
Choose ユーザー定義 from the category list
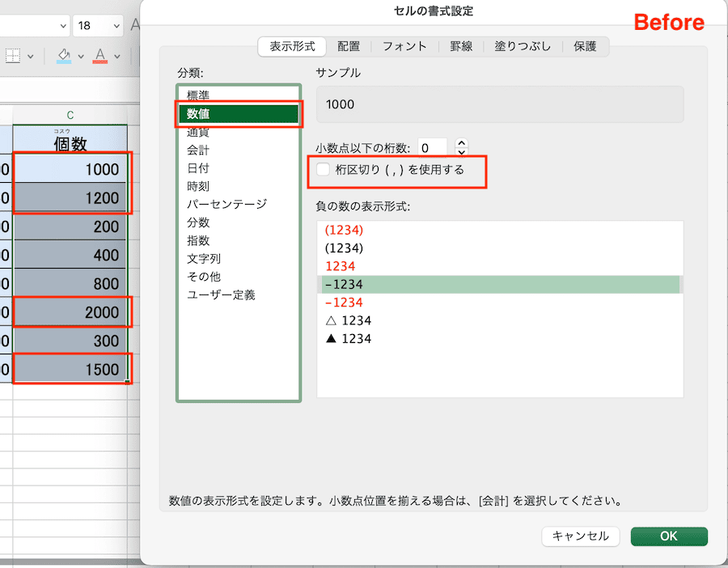click(221, 295)
